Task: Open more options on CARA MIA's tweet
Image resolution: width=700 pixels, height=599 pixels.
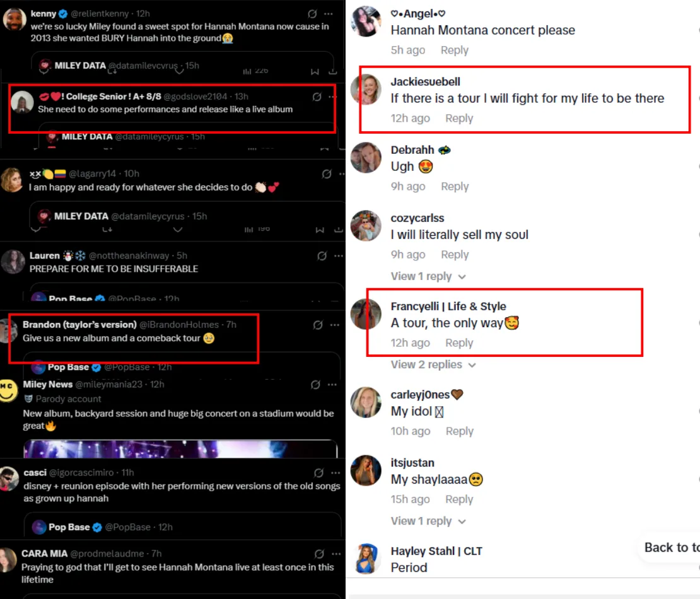Action: (338, 554)
